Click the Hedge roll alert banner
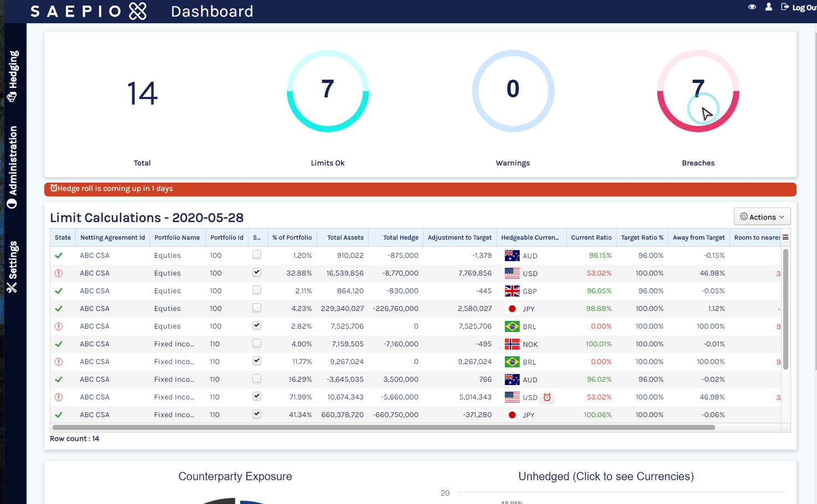The width and height of the screenshot is (817, 504). click(x=420, y=189)
